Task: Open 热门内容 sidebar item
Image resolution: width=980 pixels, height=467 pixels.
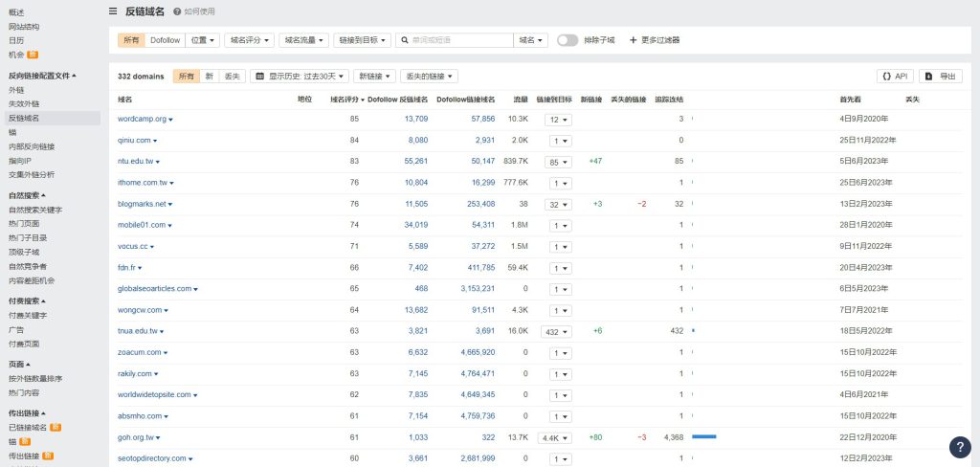Action: [24, 393]
